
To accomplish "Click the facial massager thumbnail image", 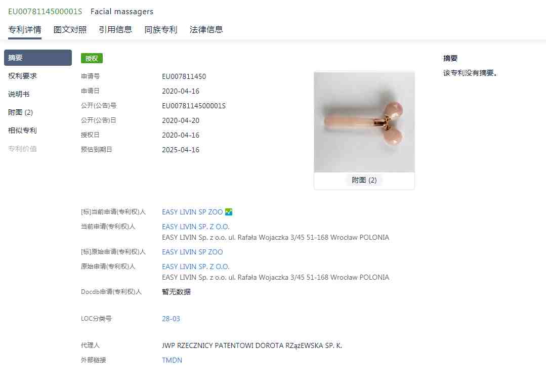I will pyautogui.click(x=364, y=122).
